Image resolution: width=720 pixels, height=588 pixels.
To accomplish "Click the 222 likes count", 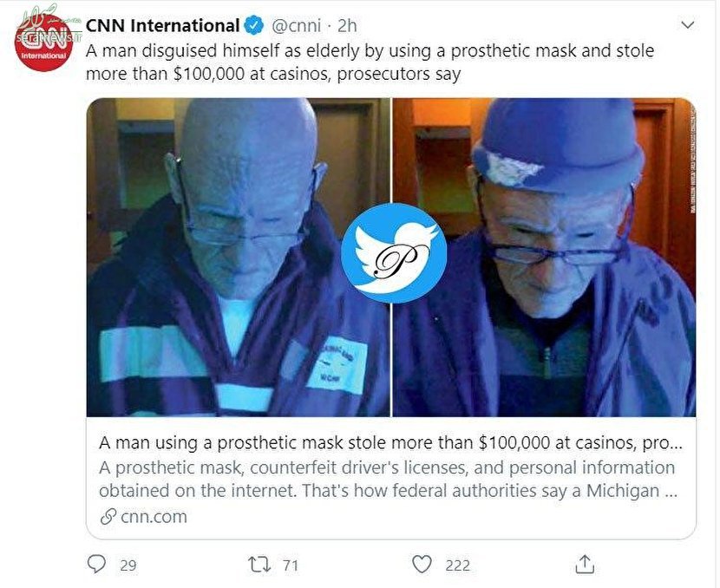I will [x=457, y=565].
